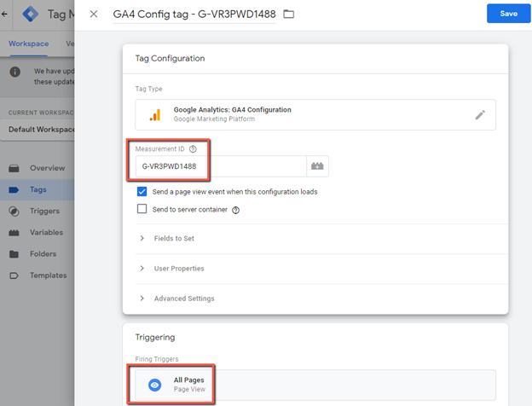Open Folders in the sidebar

tap(38, 254)
